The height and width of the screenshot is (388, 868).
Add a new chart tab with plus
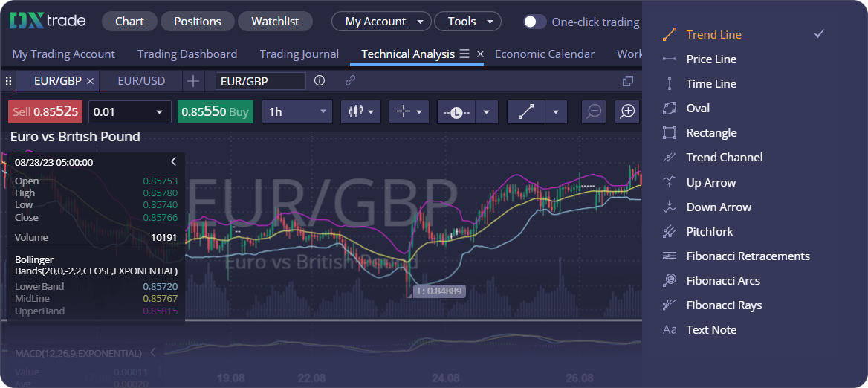coord(193,80)
